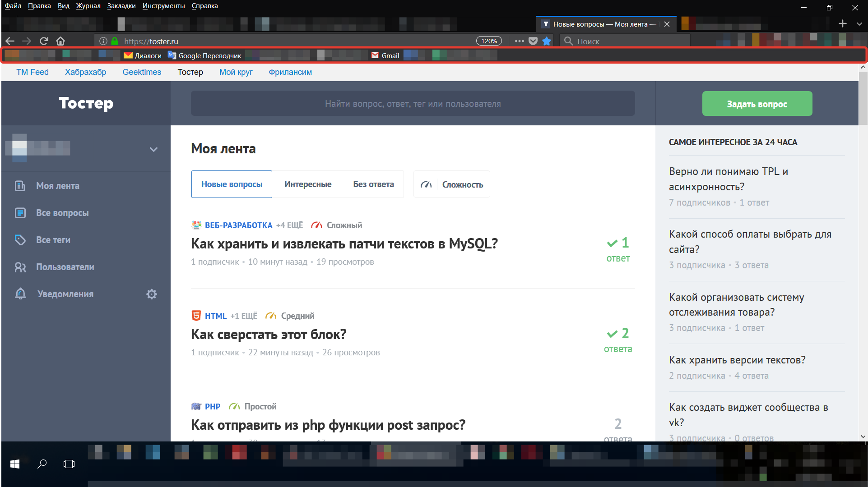Show site information icon in address bar
The width and height of the screenshot is (868, 487).
(103, 41)
